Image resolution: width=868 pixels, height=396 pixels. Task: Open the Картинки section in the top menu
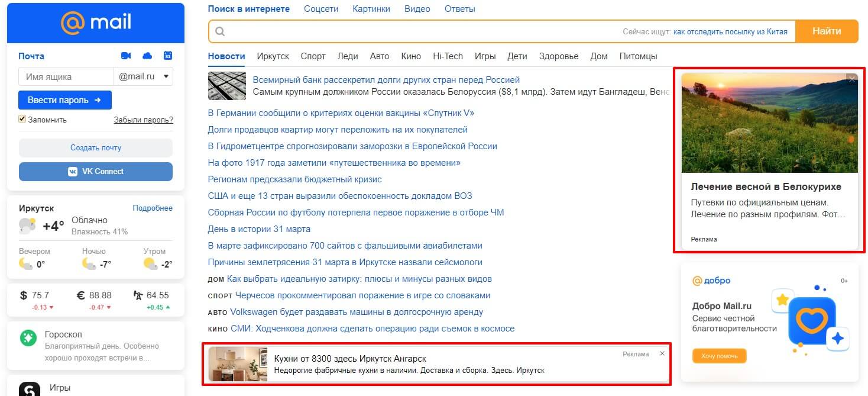(371, 8)
